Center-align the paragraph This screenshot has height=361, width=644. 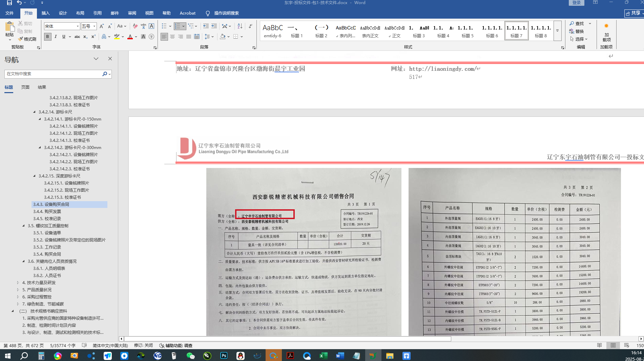point(172,37)
